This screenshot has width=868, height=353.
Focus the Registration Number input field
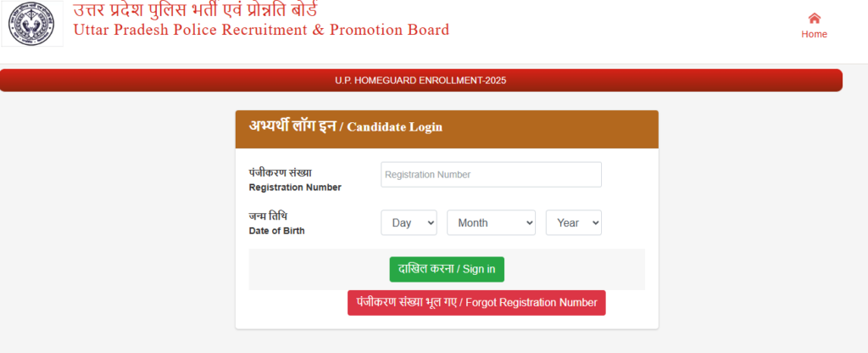(x=491, y=175)
